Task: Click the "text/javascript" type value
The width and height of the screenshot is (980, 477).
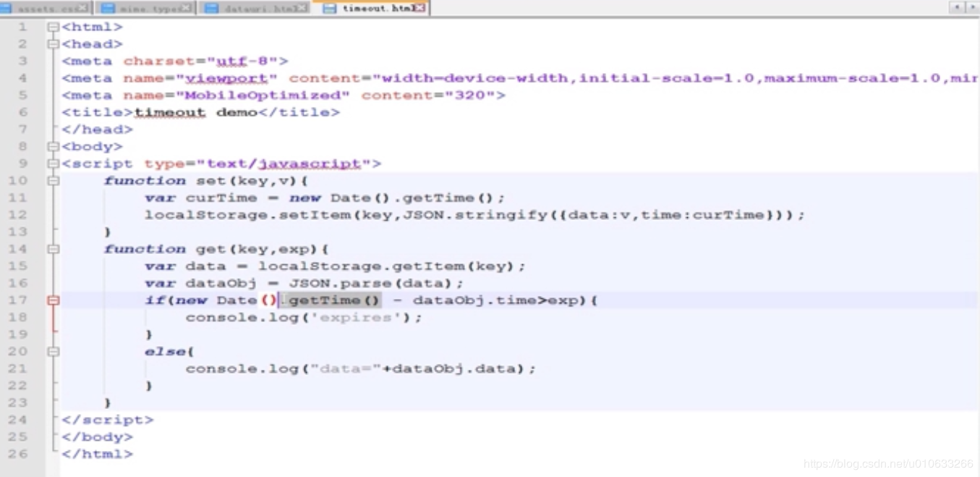Action: tap(284, 164)
